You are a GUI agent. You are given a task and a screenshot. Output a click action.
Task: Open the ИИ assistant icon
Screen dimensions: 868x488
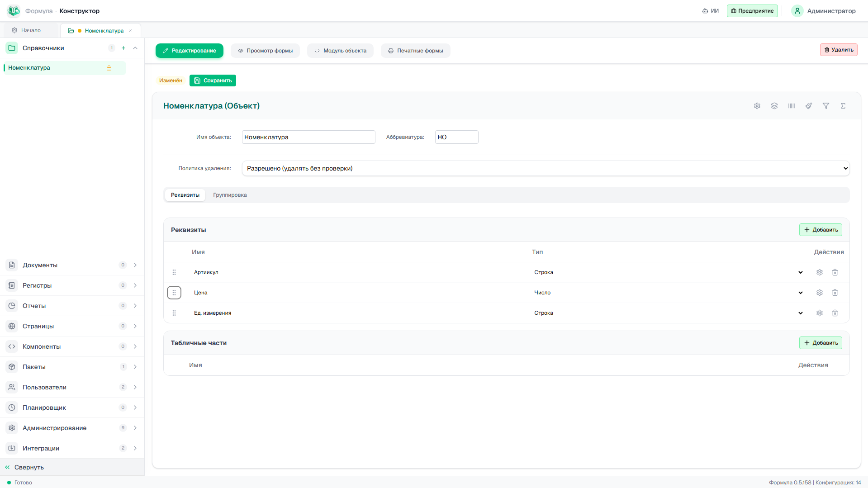(710, 11)
